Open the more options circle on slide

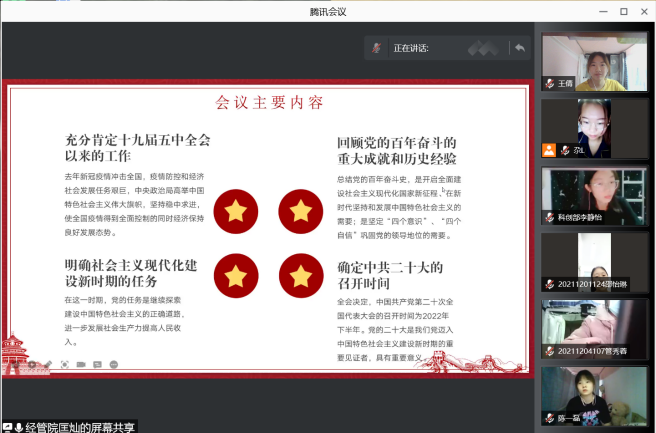tap(113, 364)
